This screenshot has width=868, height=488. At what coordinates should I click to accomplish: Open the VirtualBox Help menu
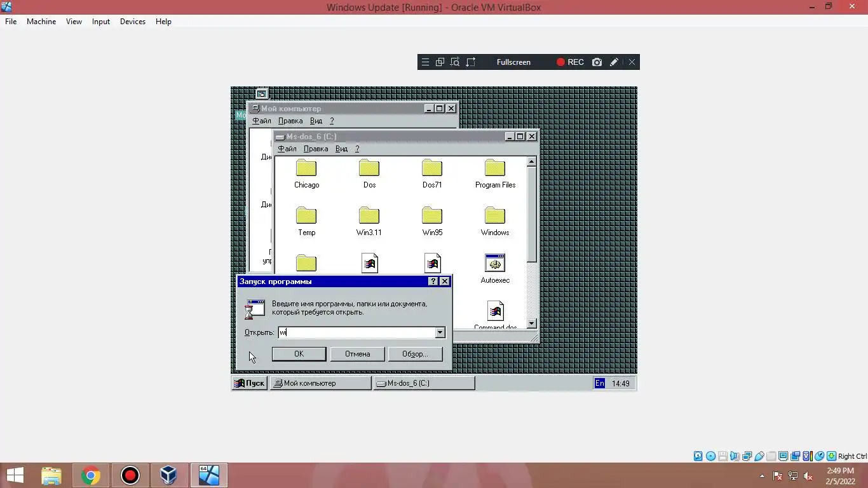tap(163, 22)
